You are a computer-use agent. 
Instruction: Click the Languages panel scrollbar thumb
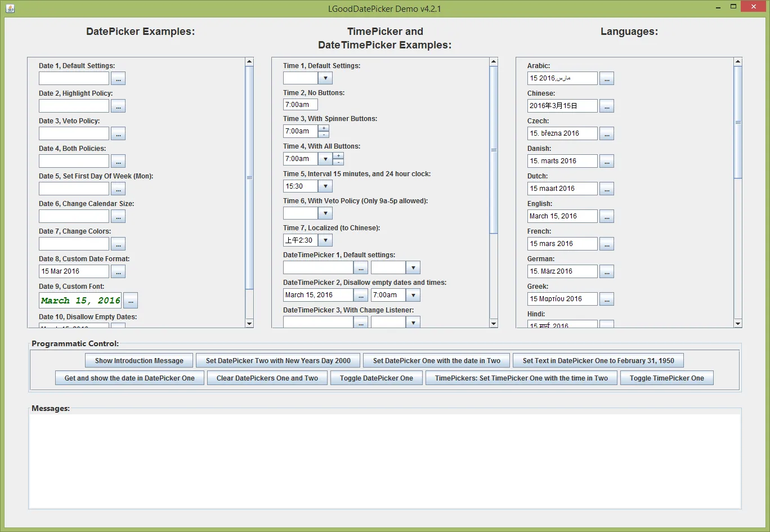pyautogui.click(x=738, y=122)
